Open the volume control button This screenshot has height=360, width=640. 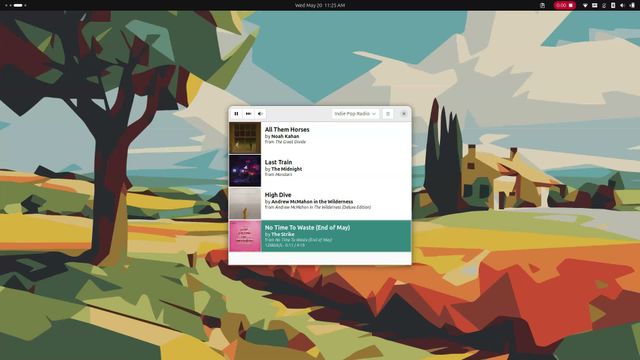(260, 114)
